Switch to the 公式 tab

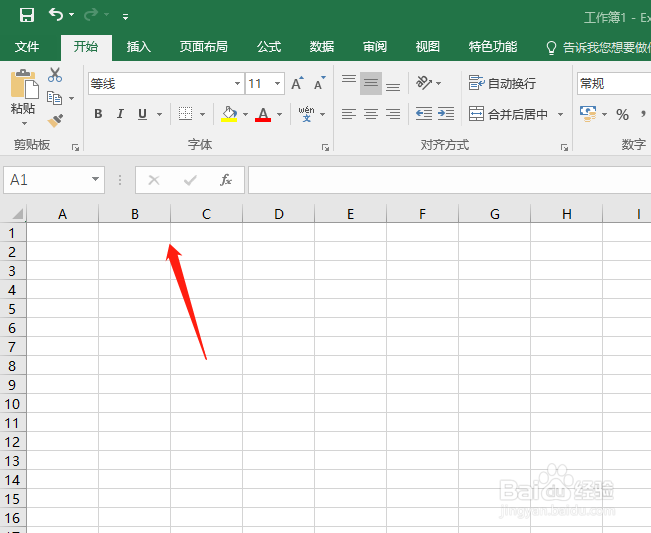point(269,46)
